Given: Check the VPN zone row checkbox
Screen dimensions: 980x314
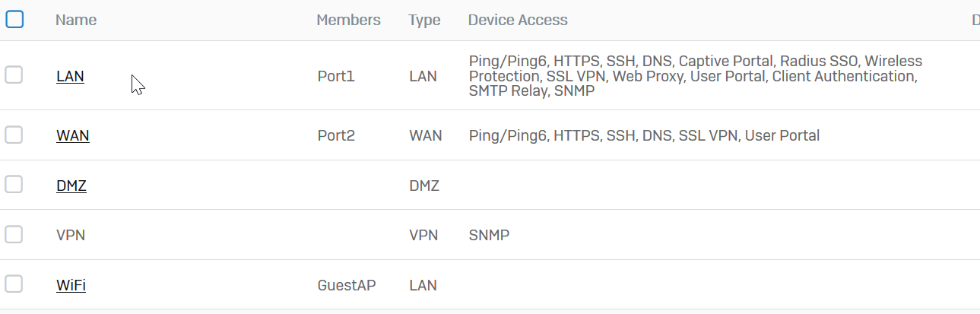Looking at the screenshot, I should pos(14,235).
